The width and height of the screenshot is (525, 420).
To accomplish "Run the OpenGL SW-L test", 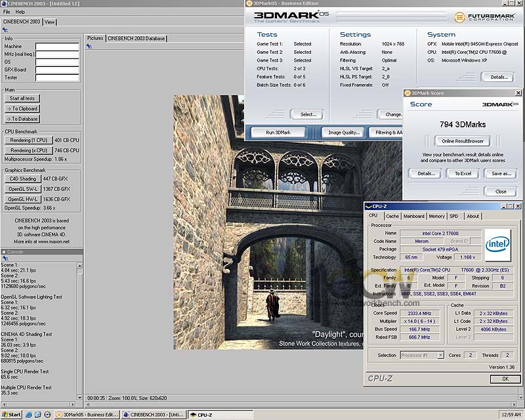I will (x=23, y=189).
